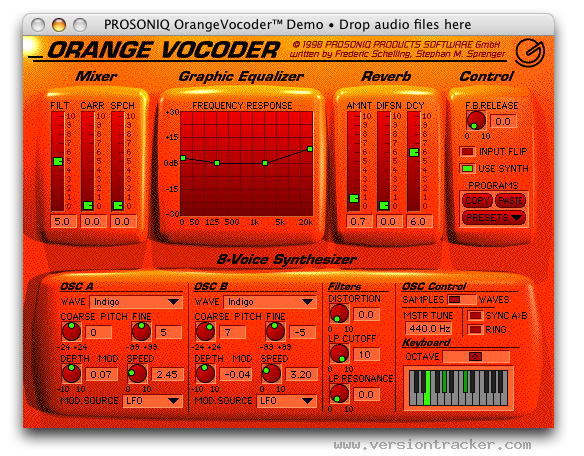The height and width of the screenshot is (456, 584).
Task: Click the Distortion filter knob
Action: coord(339,313)
